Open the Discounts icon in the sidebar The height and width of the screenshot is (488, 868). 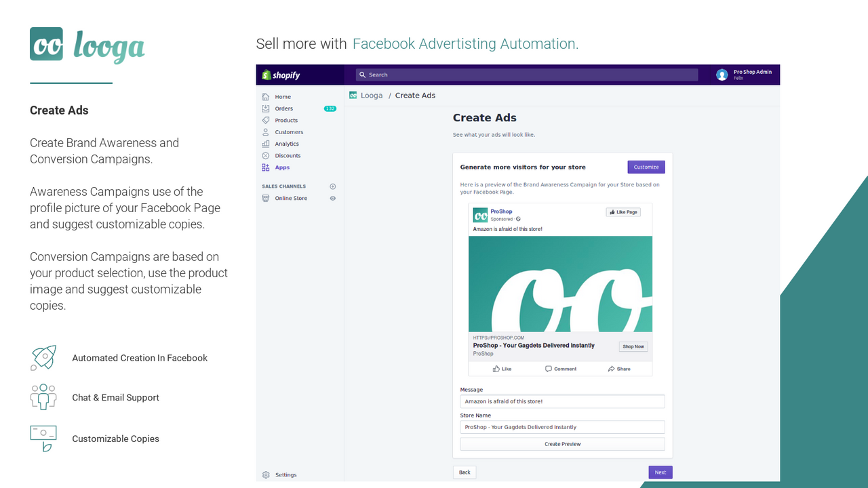point(266,156)
